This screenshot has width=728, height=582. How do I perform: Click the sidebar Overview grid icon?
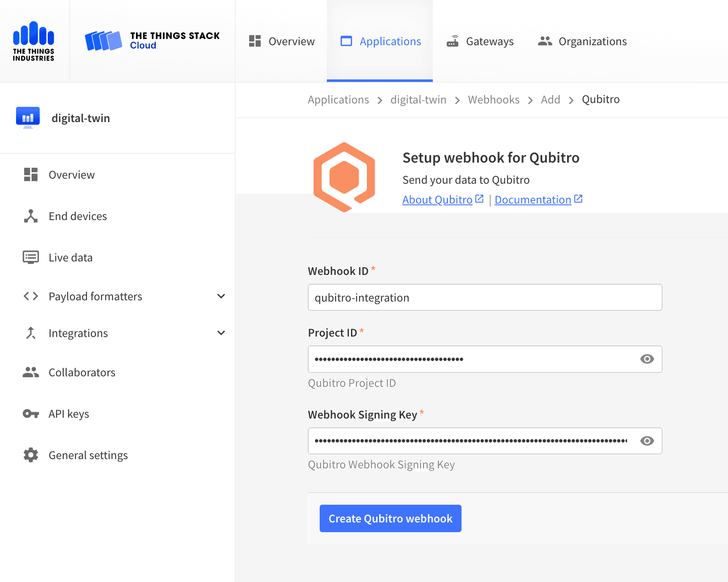[31, 174]
